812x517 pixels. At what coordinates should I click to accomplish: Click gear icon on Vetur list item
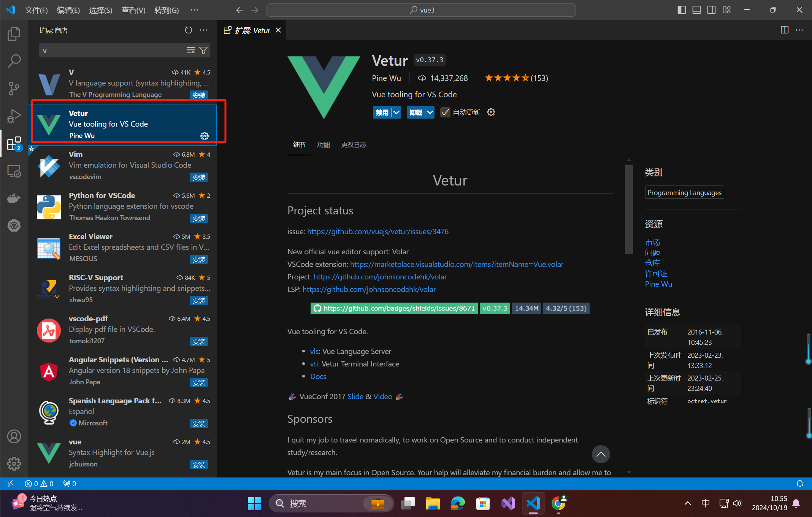pos(205,136)
